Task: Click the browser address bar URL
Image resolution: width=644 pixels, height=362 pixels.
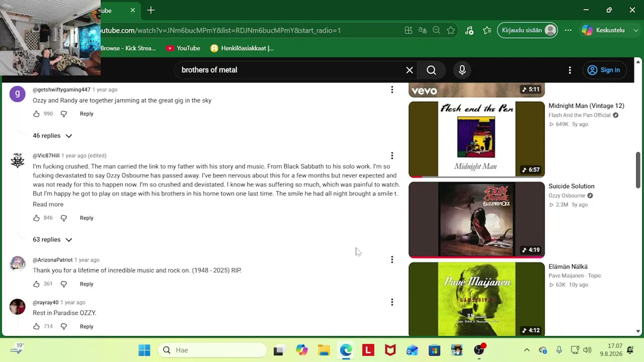Action: pyautogui.click(x=221, y=30)
